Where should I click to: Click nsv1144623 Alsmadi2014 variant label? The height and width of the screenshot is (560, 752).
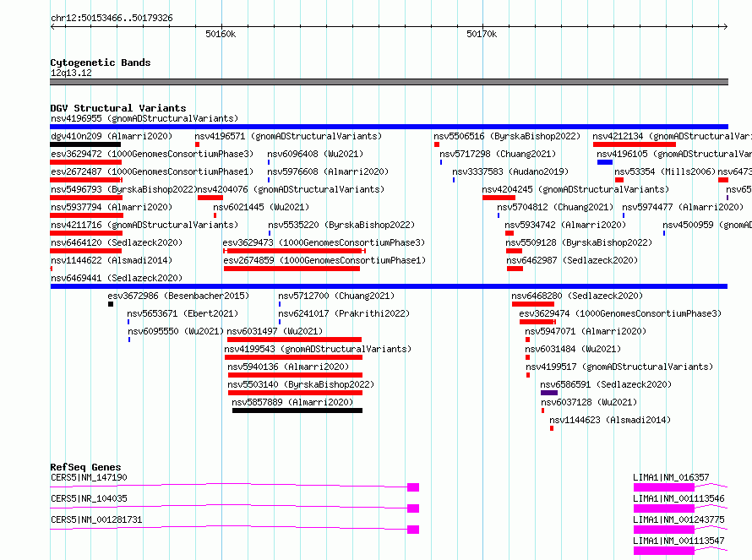610,420
